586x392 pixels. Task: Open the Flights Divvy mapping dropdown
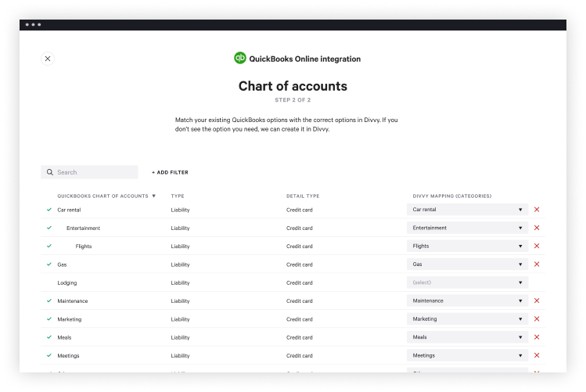click(x=467, y=246)
